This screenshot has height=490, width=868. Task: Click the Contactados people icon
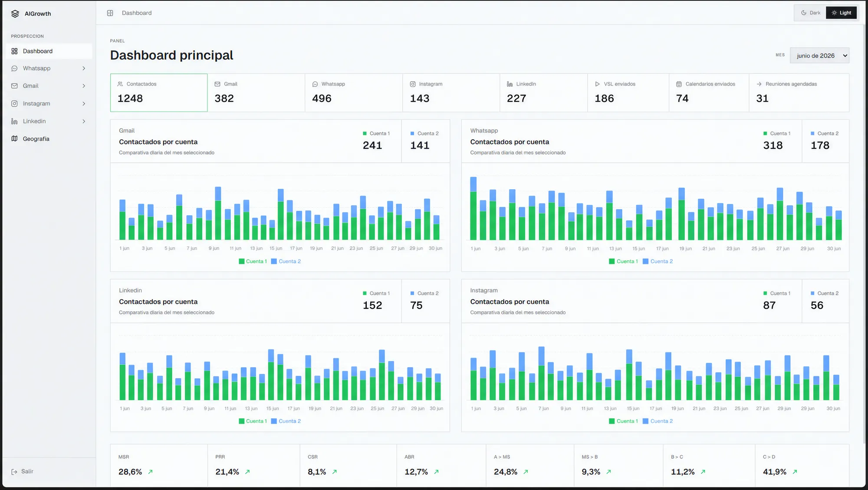(x=120, y=84)
